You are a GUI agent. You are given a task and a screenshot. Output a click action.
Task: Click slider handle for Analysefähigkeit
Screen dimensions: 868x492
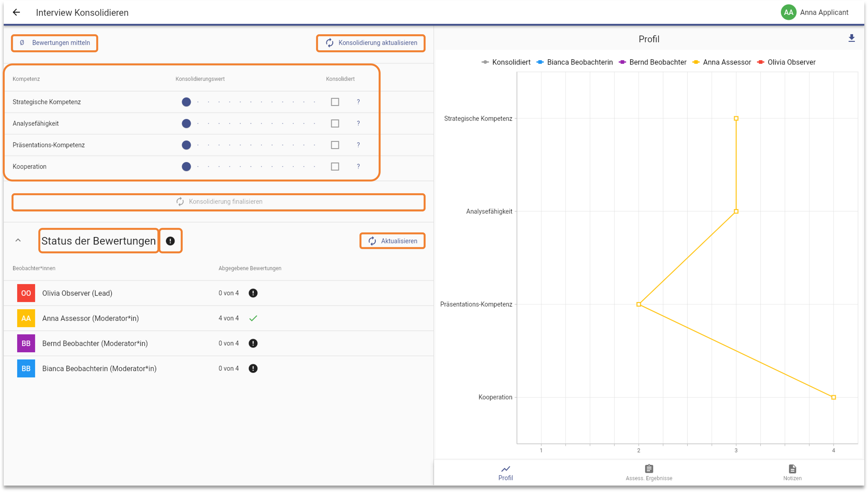click(186, 124)
